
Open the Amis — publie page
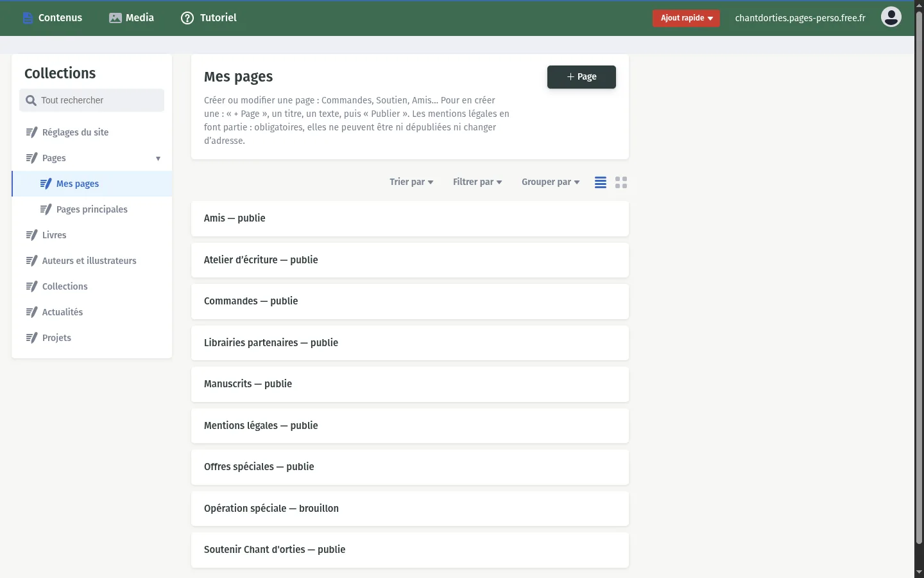pyautogui.click(x=410, y=218)
